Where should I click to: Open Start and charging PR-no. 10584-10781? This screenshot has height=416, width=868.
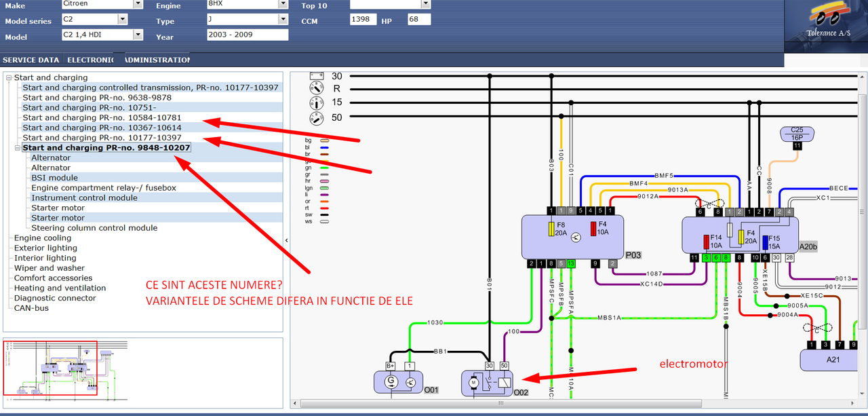coord(102,117)
